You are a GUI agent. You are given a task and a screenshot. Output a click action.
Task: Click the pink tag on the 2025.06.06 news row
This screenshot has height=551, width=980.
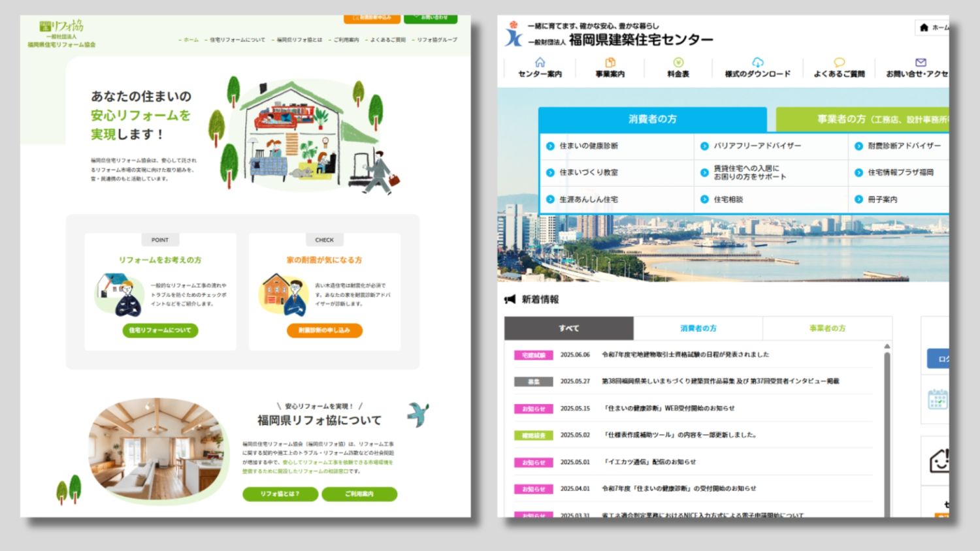click(x=534, y=355)
